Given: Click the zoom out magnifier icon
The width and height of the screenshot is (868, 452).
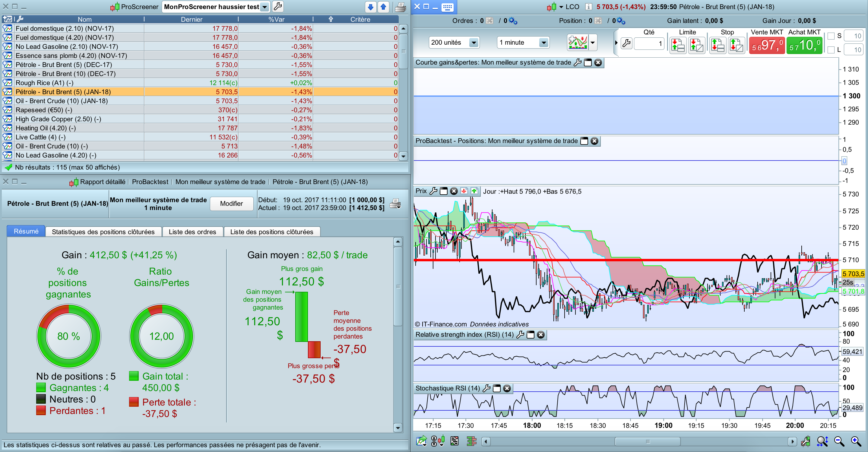Looking at the screenshot, I should [x=839, y=441].
